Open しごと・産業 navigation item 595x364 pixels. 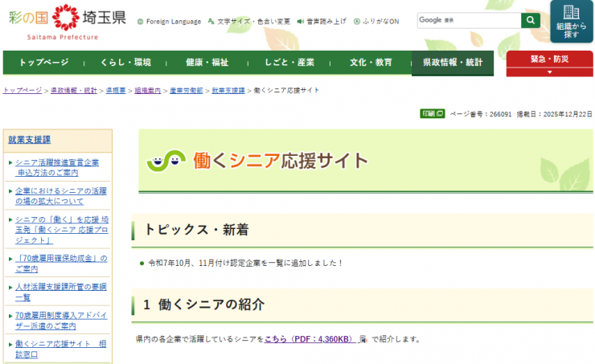click(x=289, y=63)
